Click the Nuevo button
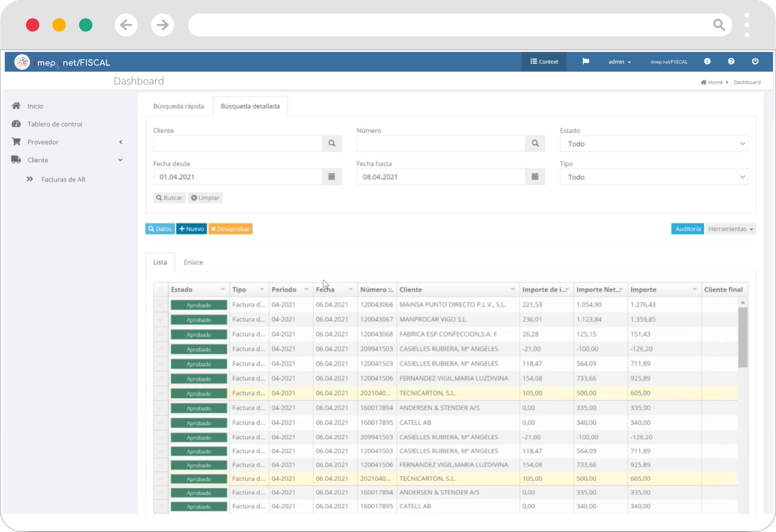The width and height of the screenshot is (776, 532). point(192,229)
